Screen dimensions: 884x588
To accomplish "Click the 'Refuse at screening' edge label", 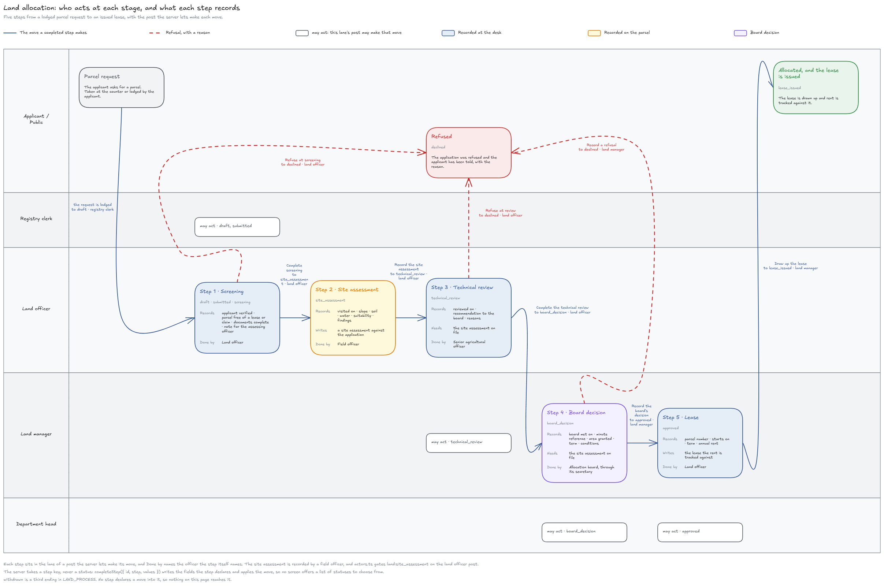I will pos(303,162).
